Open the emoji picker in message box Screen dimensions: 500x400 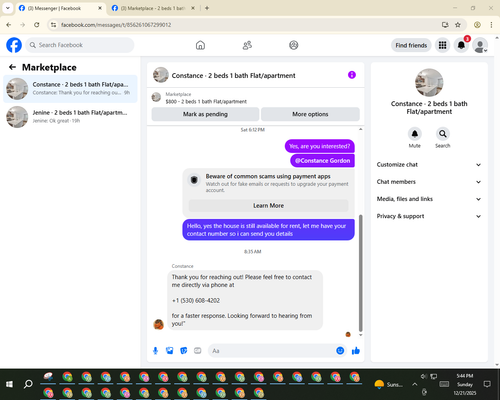[x=340, y=351]
